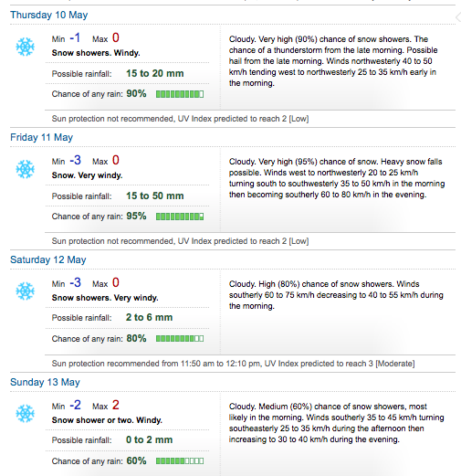Select the Sunday 13 May heading

click(x=45, y=382)
